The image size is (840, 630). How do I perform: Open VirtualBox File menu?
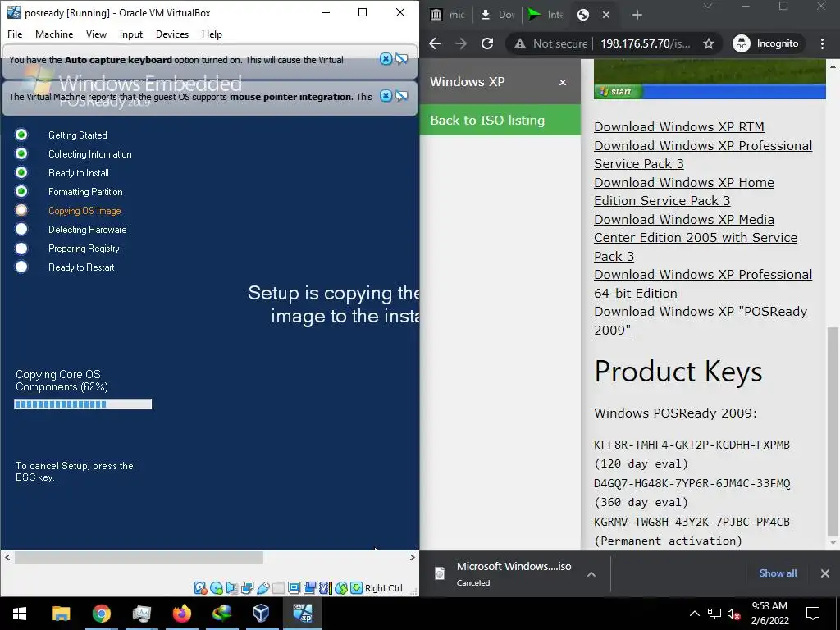point(15,34)
